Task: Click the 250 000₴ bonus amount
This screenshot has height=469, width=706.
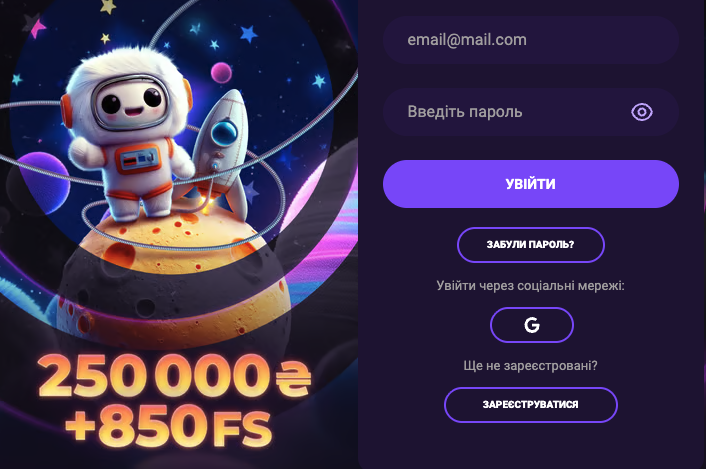Action: [x=175, y=376]
